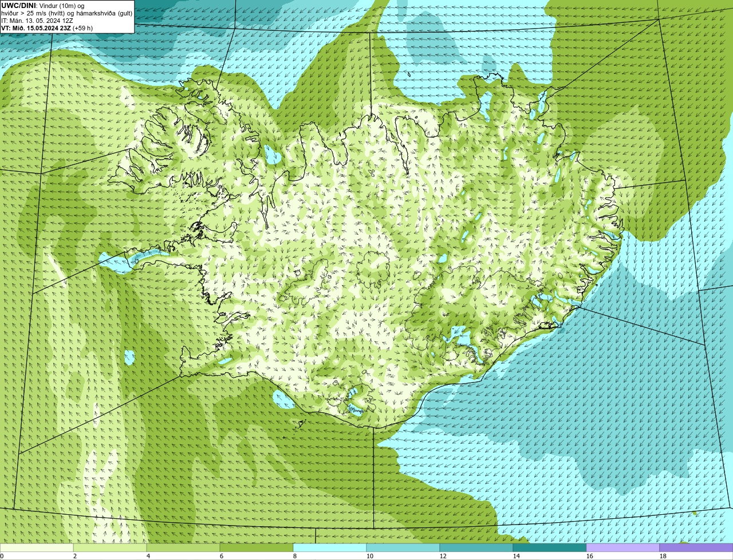Click the lavender 16–18 m/s legend swatch
Image resolution: width=733 pixels, height=560 pixels.
click(x=623, y=548)
